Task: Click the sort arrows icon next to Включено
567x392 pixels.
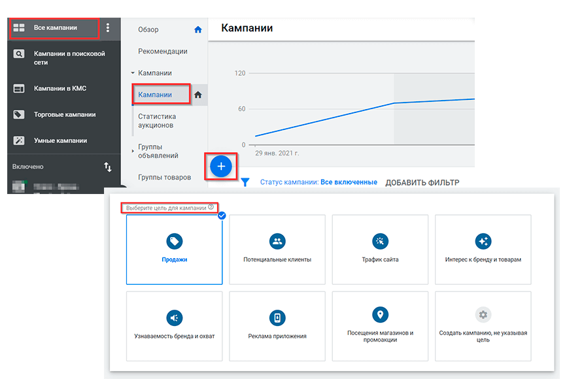Action: tap(108, 167)
